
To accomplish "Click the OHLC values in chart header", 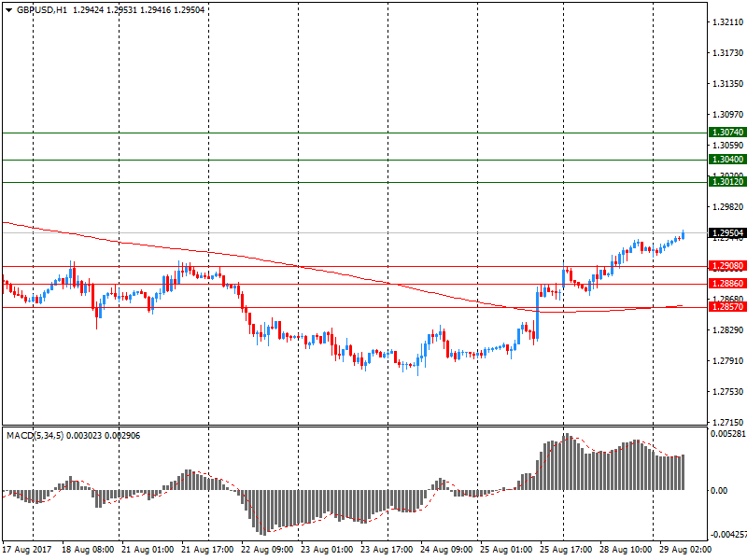I will [138, 10].
